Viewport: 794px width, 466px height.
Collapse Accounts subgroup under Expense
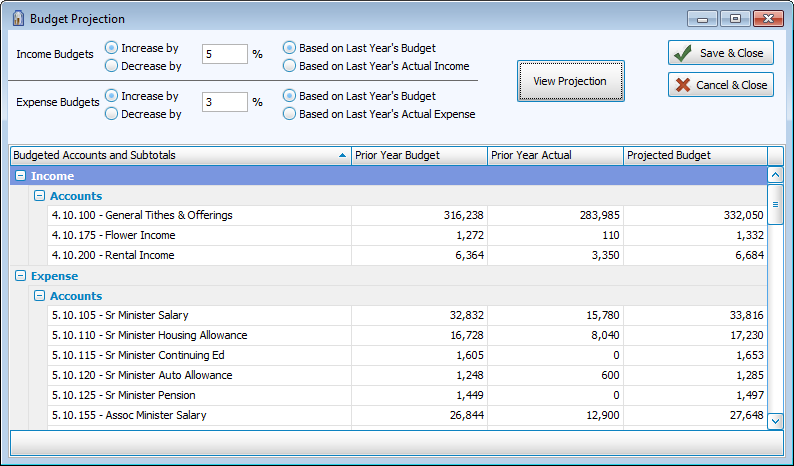40,296
